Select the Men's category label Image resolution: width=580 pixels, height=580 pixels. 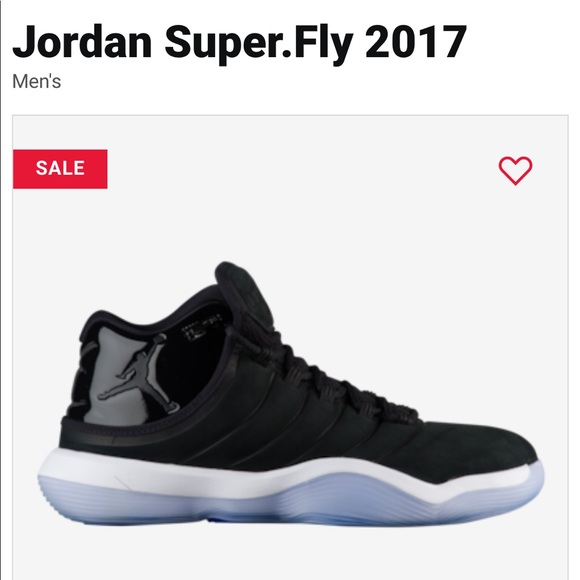tap(37, 81)
